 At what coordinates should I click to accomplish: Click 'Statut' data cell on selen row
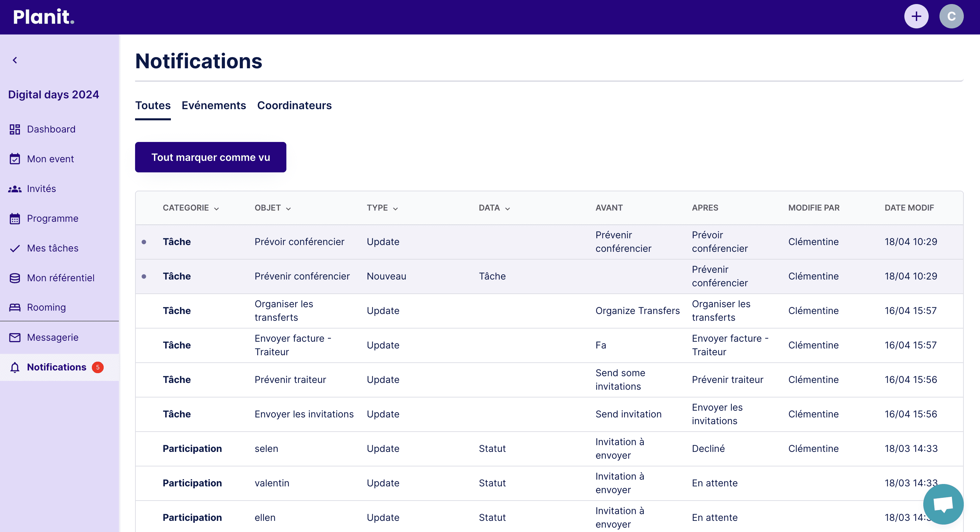click(492, 449)
